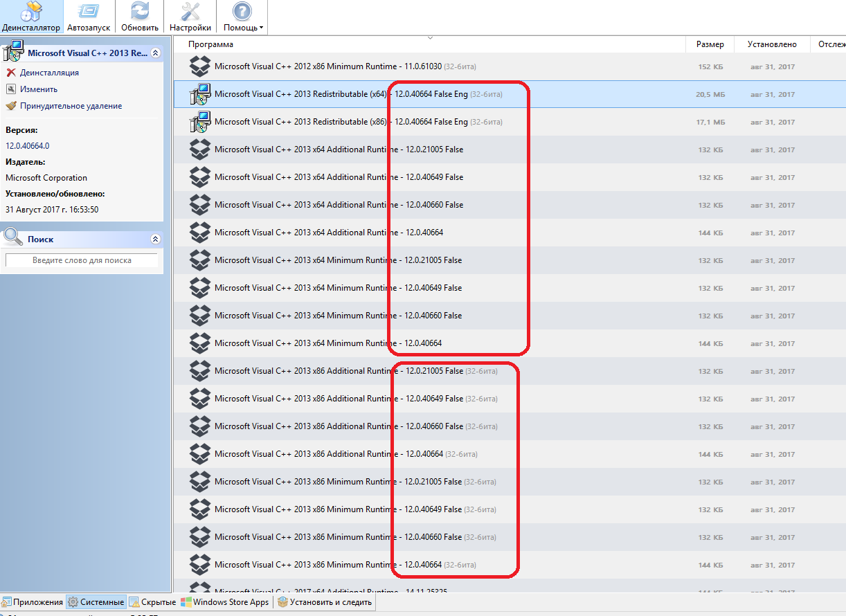Open the Помощь dropdown menu
This screenshot has width=846, height=616.
(x=243, y=17)
